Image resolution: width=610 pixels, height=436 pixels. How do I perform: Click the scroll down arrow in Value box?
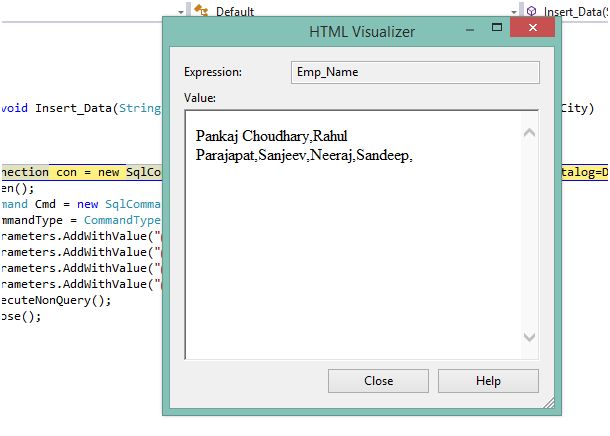(x=529, y=336)
